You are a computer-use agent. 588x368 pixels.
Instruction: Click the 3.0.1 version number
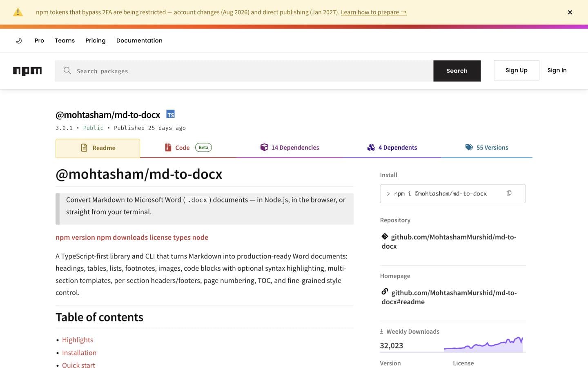(x=64, y=128)
